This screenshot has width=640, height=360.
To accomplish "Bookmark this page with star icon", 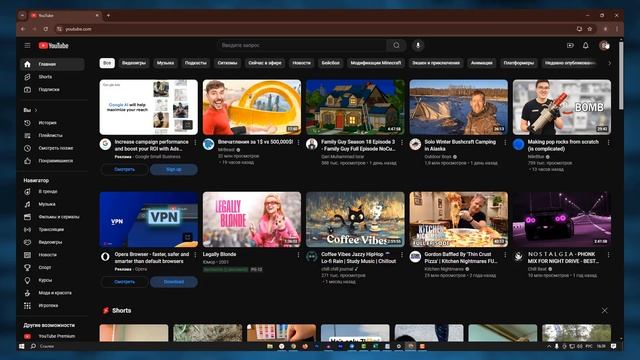I will 590,29.
